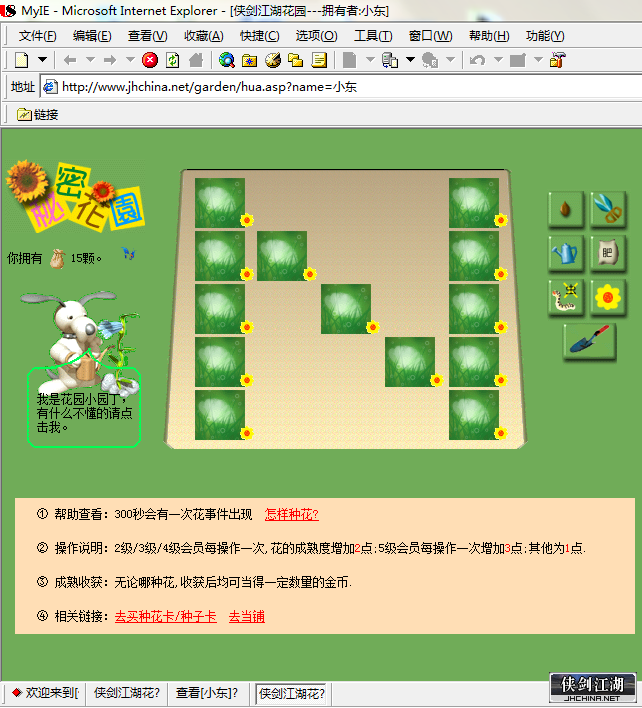Open the 快捷(C) menu
Screen dimensions: 642x708
coord(260,36)
